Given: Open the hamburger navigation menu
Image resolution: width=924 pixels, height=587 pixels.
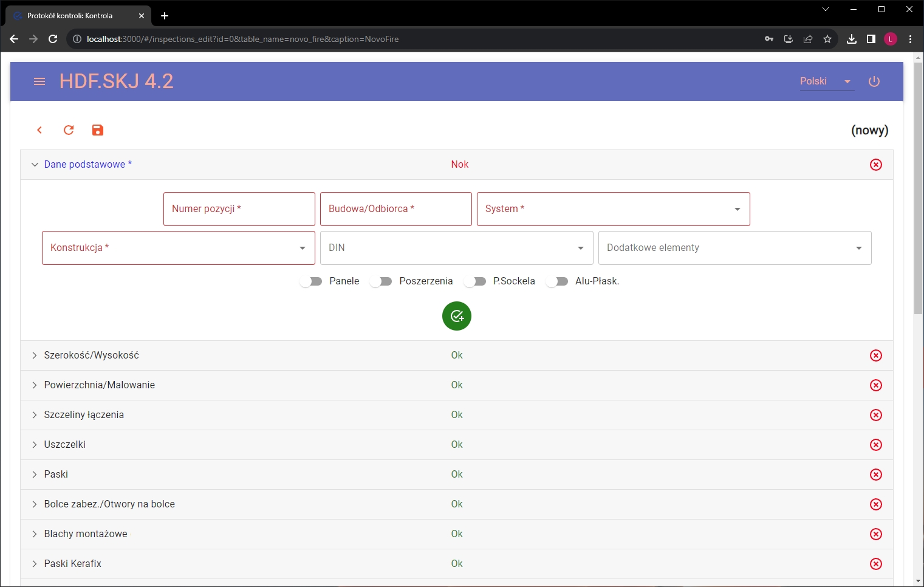Looking at the screenshot, I should point(39,81).
